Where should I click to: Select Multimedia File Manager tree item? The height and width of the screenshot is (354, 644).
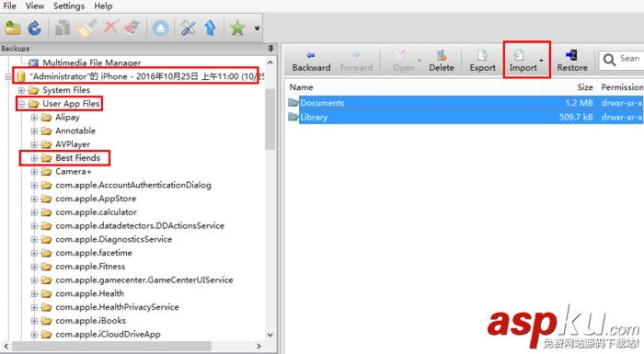click(x=92, y=63)
